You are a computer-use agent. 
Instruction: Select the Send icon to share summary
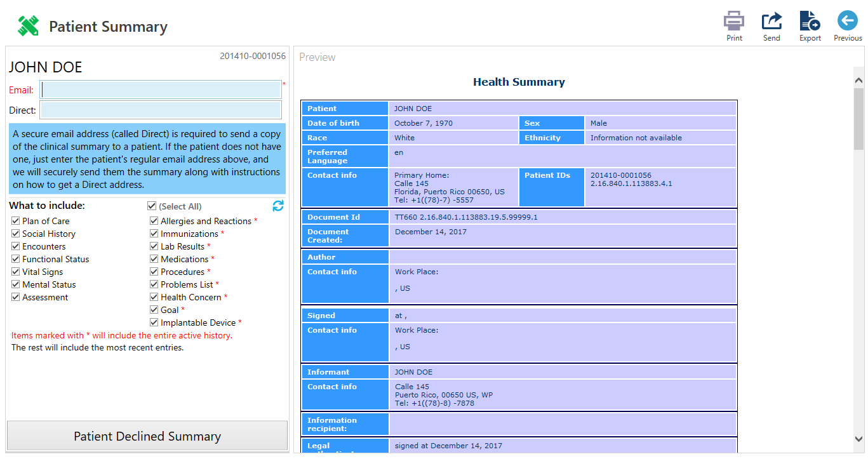pos(771,20)
